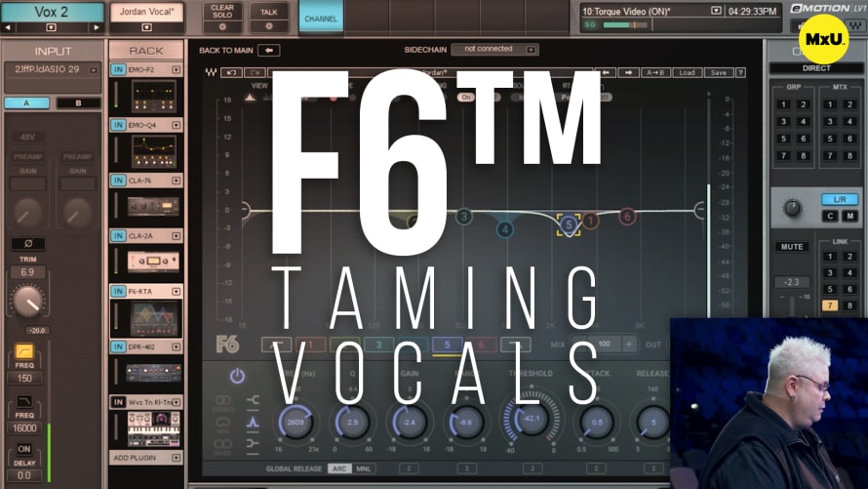Open the F6-RTA plugin menu arrow
This screenshot has width=868, height=489.
[176, 291]
